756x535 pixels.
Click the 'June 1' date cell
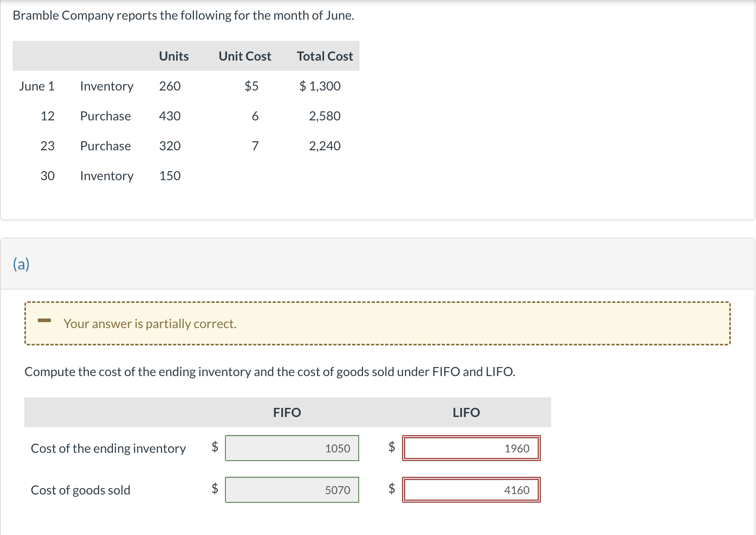coord(37,86)
